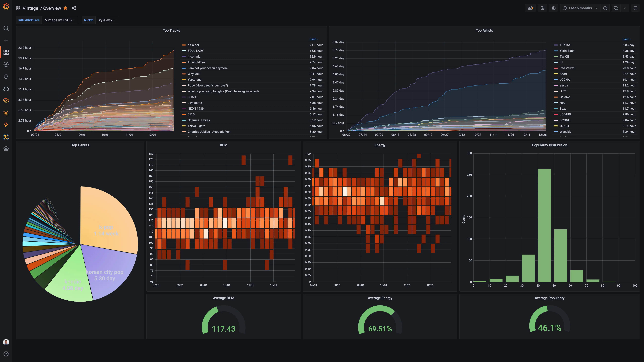Image resolution: width=644 pixels, height=362 pixels.
Task: Open the Top Artists panel title menu
Action: coord(484,30)
